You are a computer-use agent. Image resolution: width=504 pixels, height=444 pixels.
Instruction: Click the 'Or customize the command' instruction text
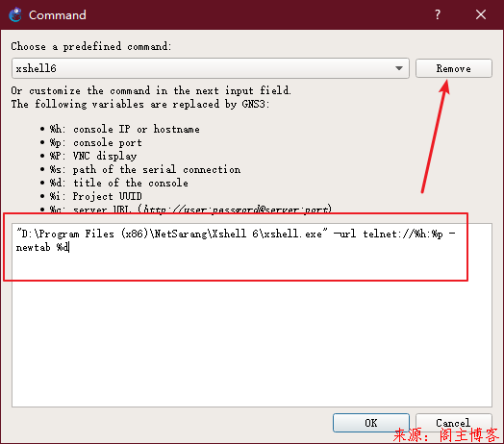click(x=151, y=90)
